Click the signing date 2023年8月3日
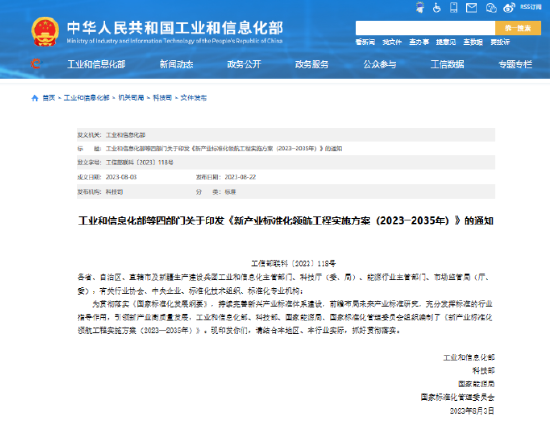This screenshot has height=424, width=550. coord(472,411)
